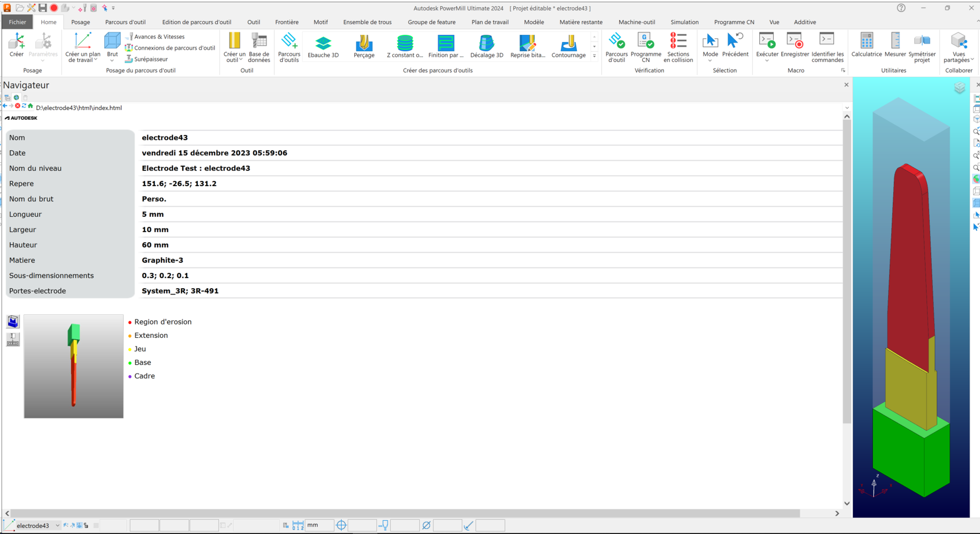
Task: Click the green Base legend dot
Action: pyautogui.click(x=130, y=363)
